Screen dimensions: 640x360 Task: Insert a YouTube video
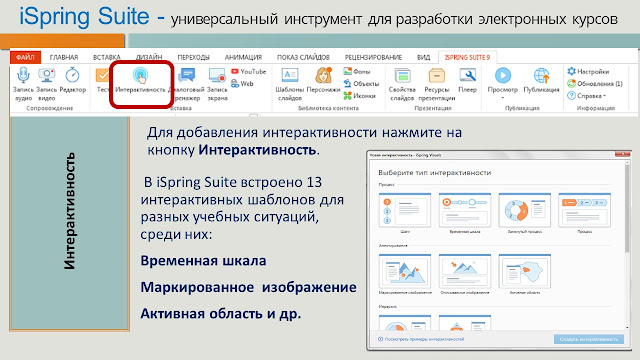click(x=249, y=71)
